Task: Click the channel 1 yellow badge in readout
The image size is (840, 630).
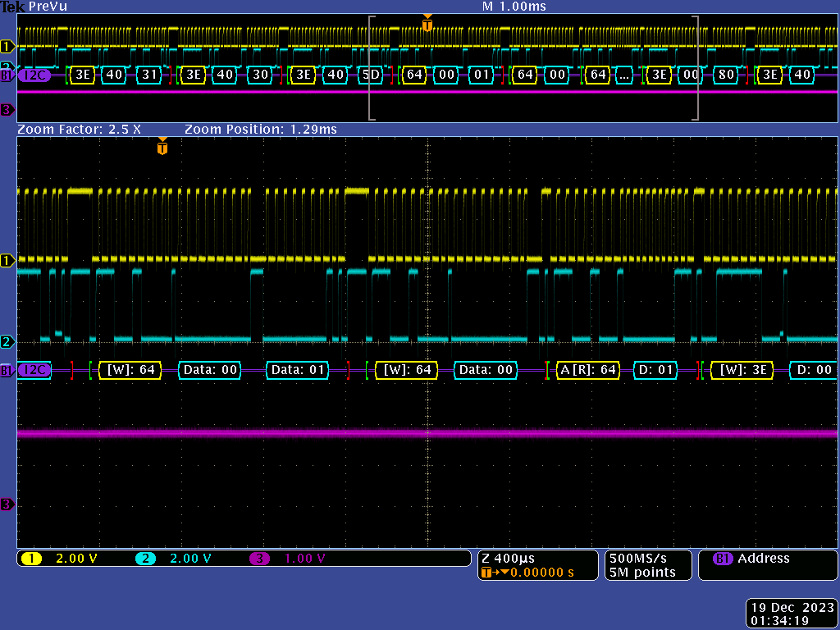Action: [x=32, y=558]
